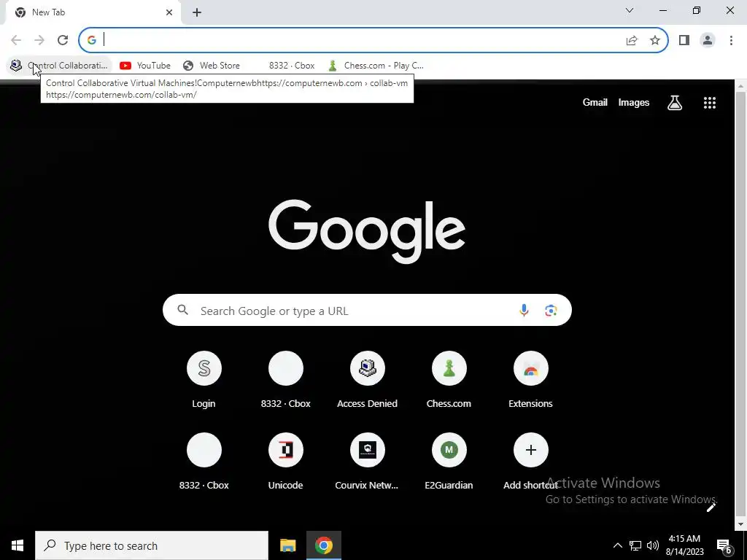Share this page icon in address bar
The width and height of the screenshot is (747, 560).
(632, 40)
